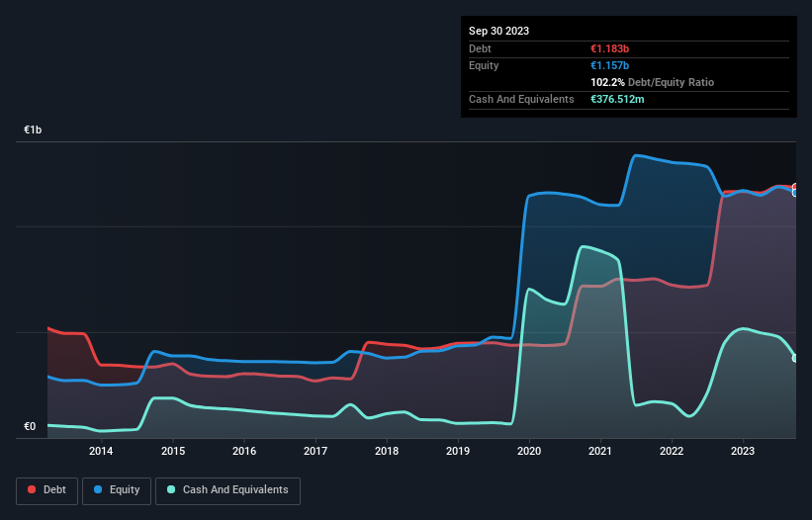Select the 2017 x-axis label
This screenshot has height=520, width=812.
click(x=316, y=451)
